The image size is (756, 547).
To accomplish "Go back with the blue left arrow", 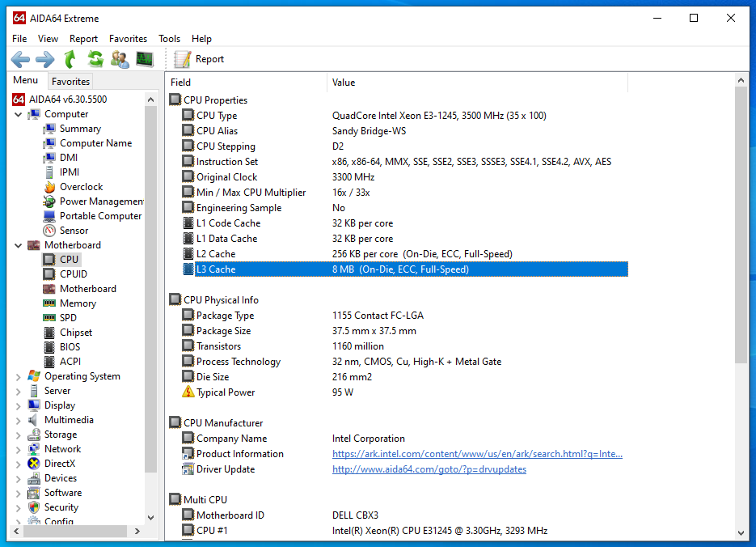I will (x=20, y=59).
